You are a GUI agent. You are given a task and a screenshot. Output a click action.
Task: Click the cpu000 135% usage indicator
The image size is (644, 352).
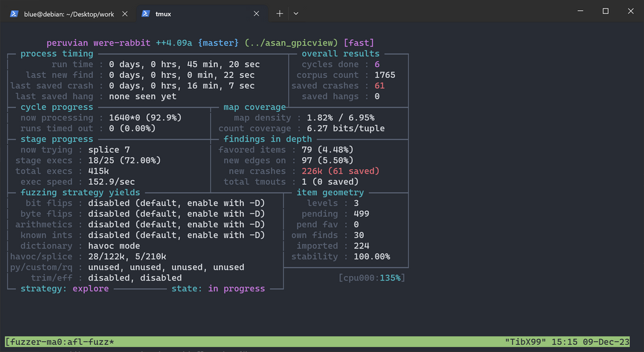[372, 278]
